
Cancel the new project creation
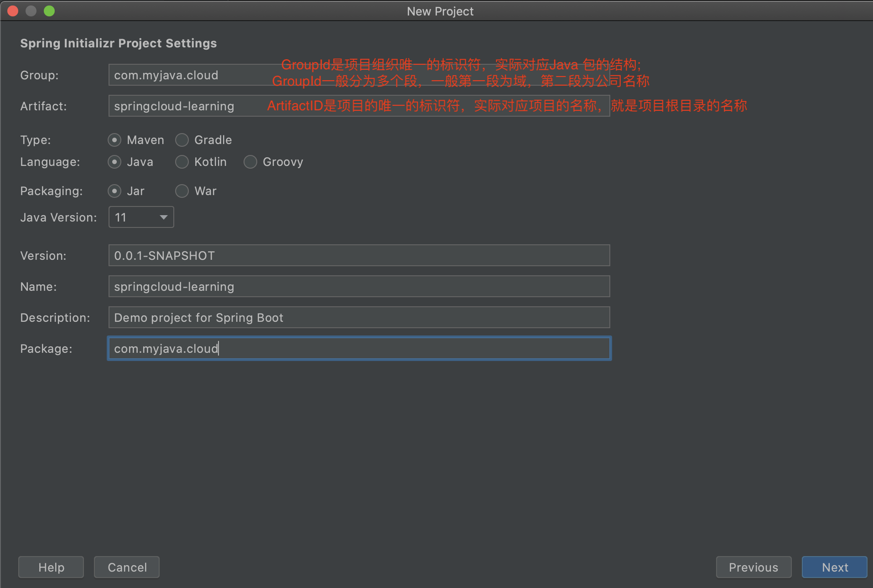pos(126,567)
